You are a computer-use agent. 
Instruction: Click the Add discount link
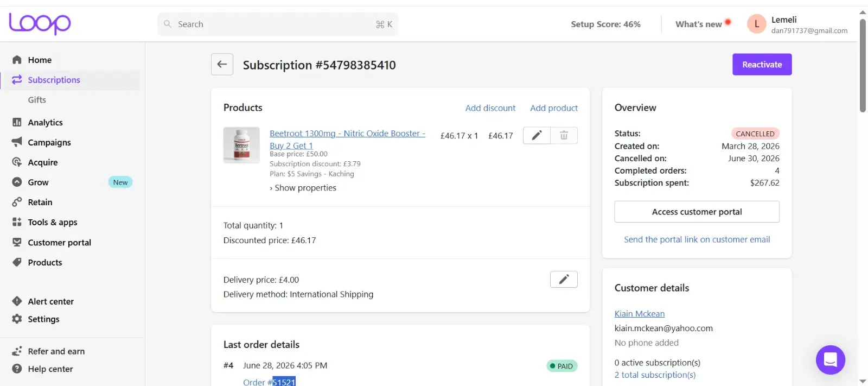(x=490, y=108)
